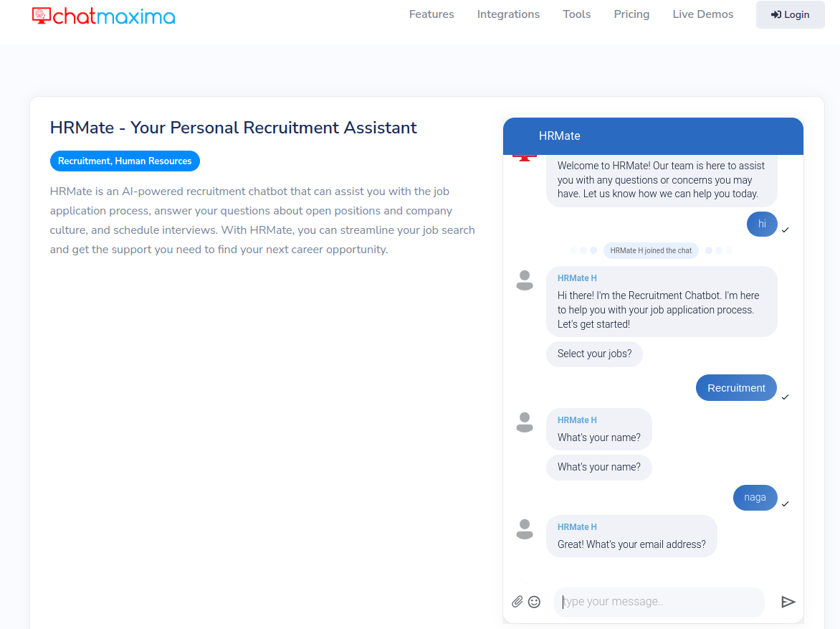The height and width of the screenshot is (629, 840).
Task: Click the Login button
Action: pyautogui.click(x=791, y=14)
